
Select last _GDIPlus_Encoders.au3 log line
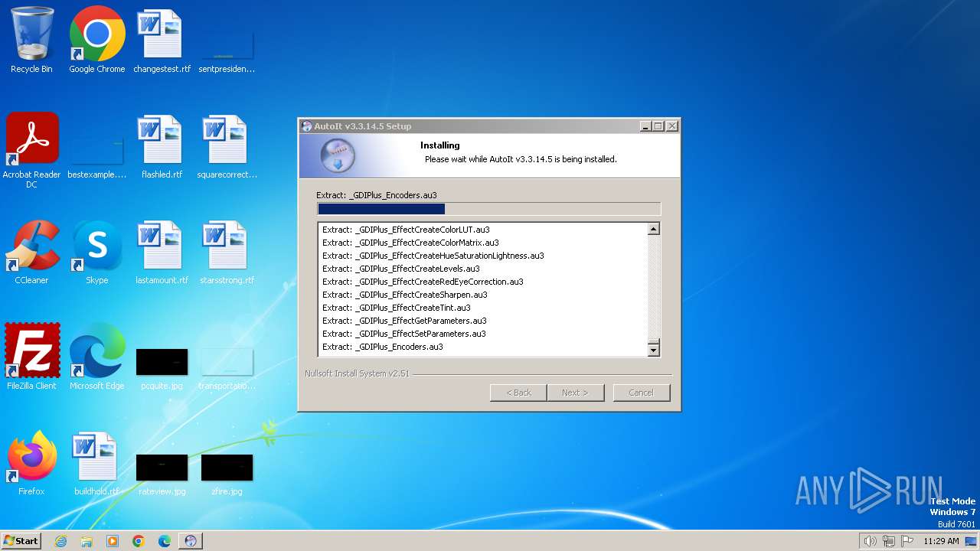tap(383, 347)
